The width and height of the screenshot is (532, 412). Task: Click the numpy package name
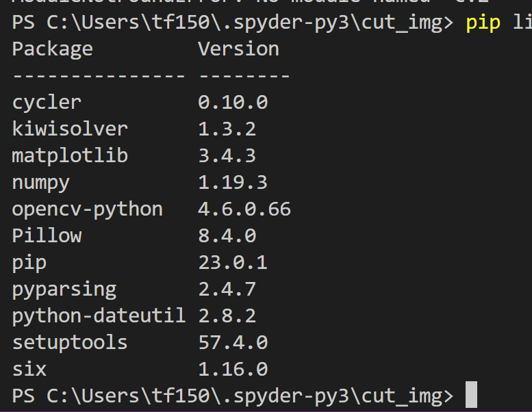40,183
